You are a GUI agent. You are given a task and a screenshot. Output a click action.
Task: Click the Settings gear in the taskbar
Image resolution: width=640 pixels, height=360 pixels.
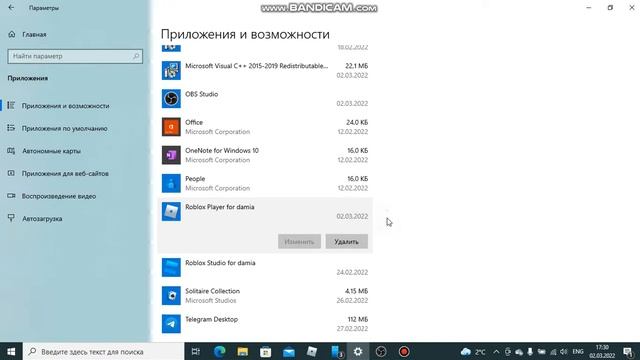[358, 351]
